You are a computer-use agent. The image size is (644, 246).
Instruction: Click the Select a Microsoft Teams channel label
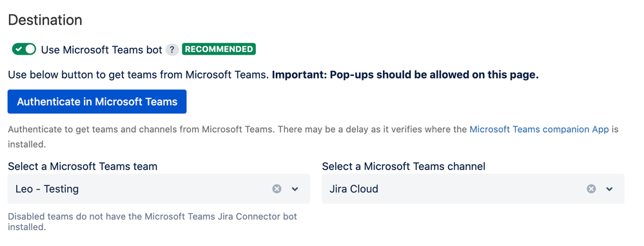(x=404, y=166)
